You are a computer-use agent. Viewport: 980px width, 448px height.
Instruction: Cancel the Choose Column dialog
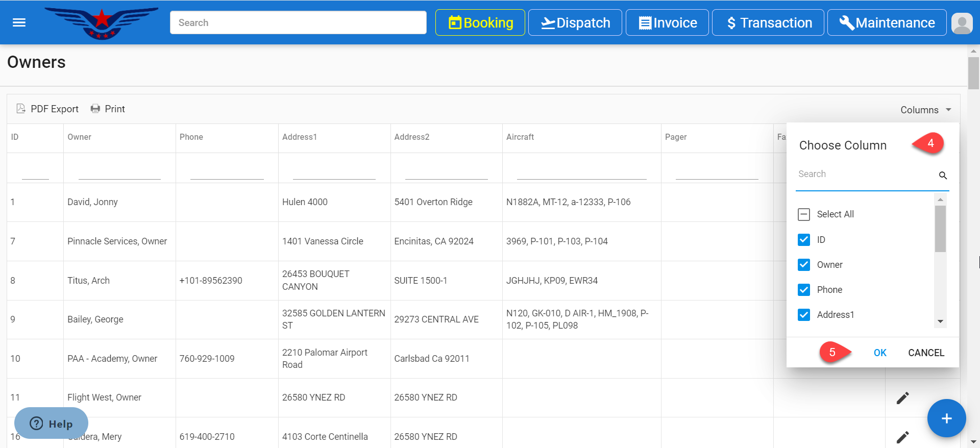(926, 353)
